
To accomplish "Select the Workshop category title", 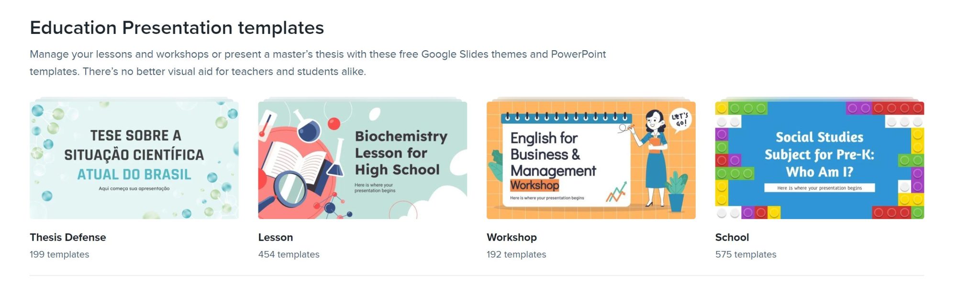I will click(511, 237).
